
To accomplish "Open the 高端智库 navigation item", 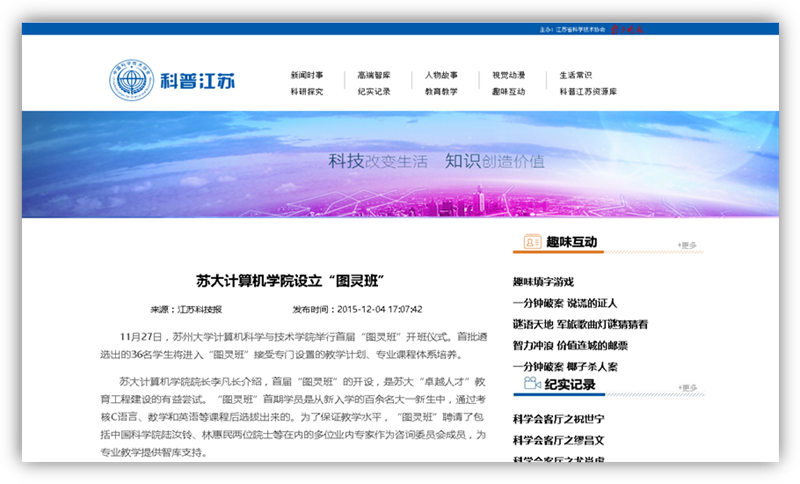I will click(374, 75).
